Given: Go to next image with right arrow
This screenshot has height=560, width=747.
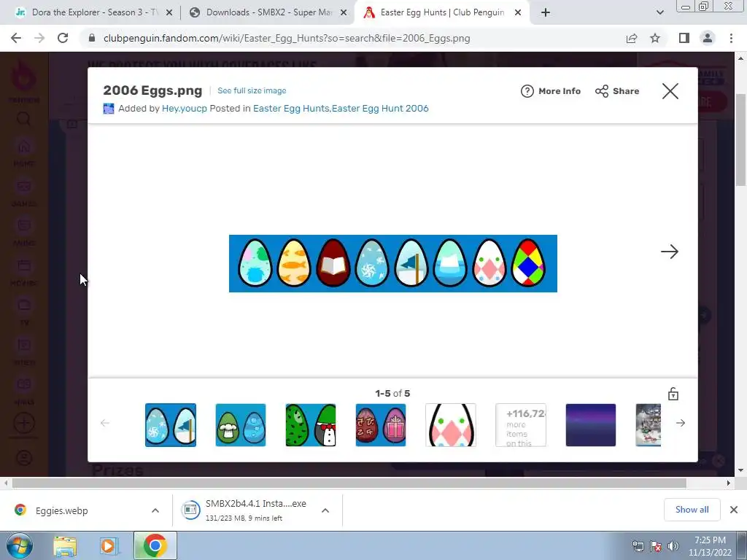Looking at the screenshot, I should [x=670, y=252].
